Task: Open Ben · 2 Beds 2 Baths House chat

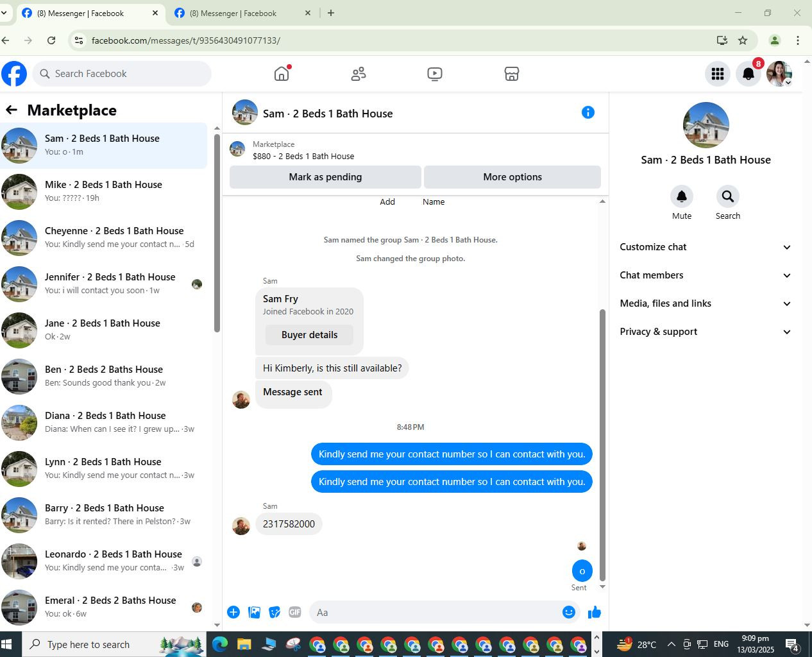Action: (x=104, y=376)
